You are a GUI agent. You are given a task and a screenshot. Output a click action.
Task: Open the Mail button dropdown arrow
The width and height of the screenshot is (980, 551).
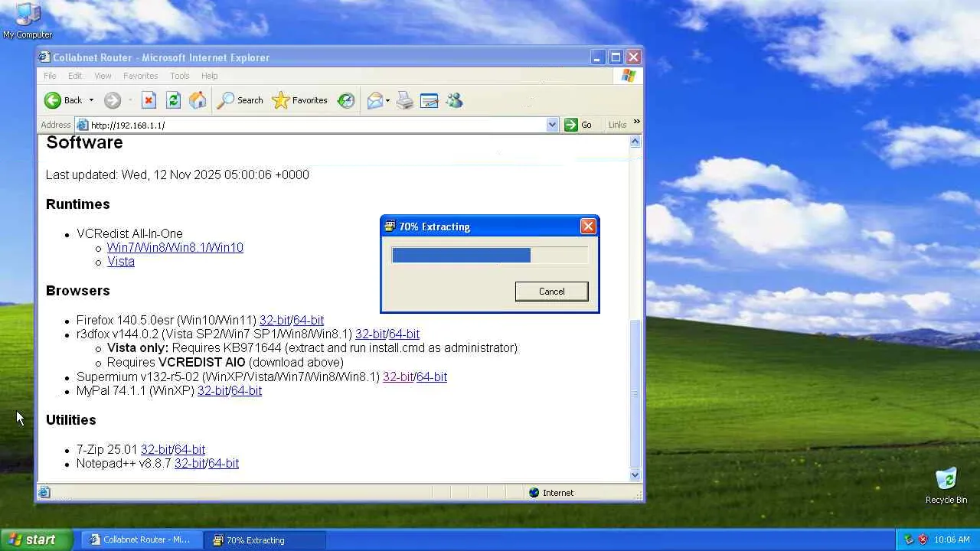tap(387, 100)
